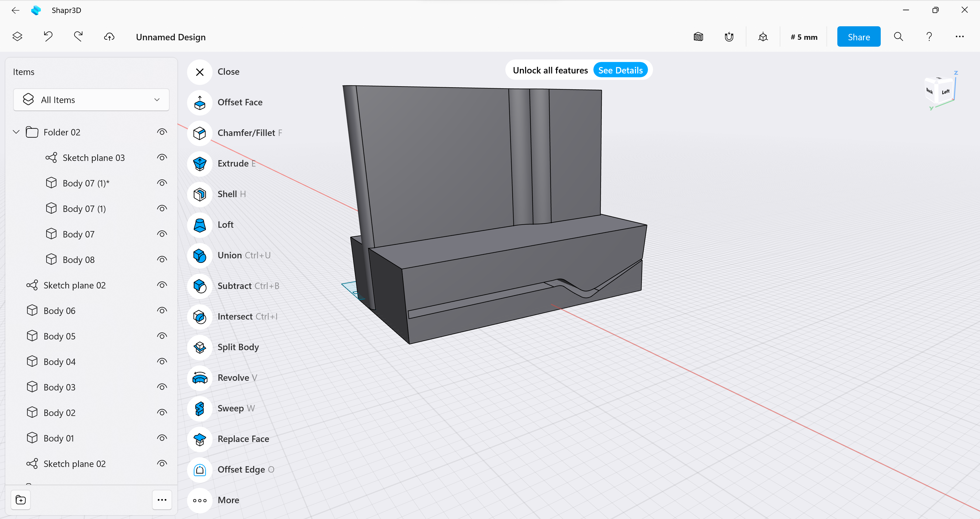Click the Revolve tool icon
Viewport: 980px width, 519px height.
pyautogui.click(x=199, y=378)
